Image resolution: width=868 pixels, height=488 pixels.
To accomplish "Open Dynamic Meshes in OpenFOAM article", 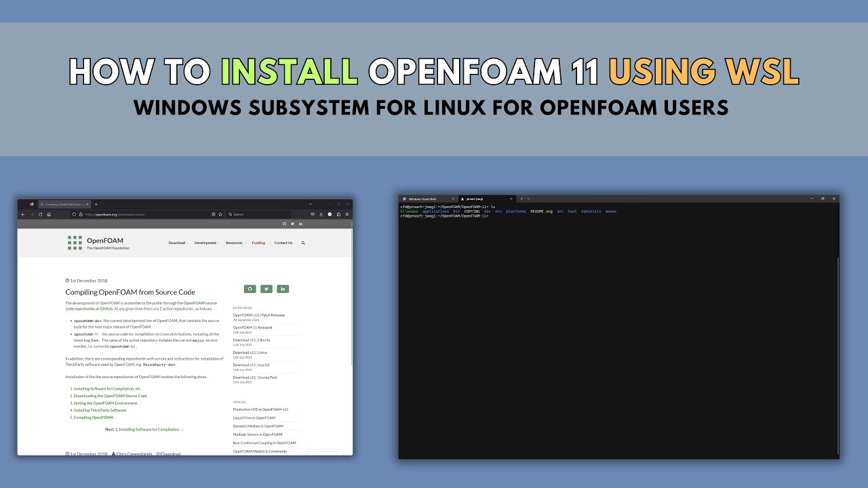I will tap(258, 426).
